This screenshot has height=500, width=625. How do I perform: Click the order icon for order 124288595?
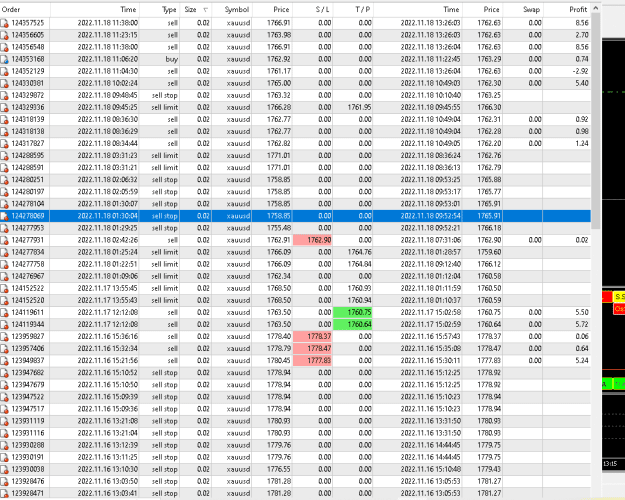pos(4,156)
